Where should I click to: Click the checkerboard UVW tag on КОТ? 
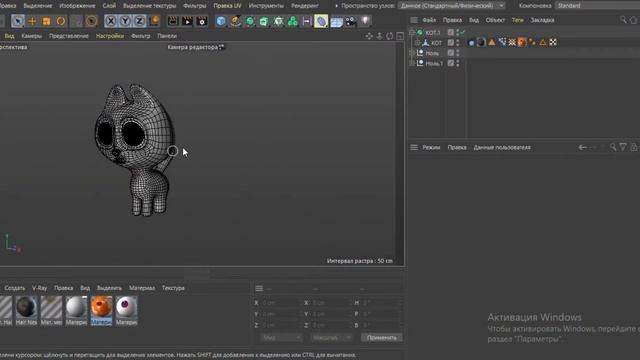(x=553, y=42)
